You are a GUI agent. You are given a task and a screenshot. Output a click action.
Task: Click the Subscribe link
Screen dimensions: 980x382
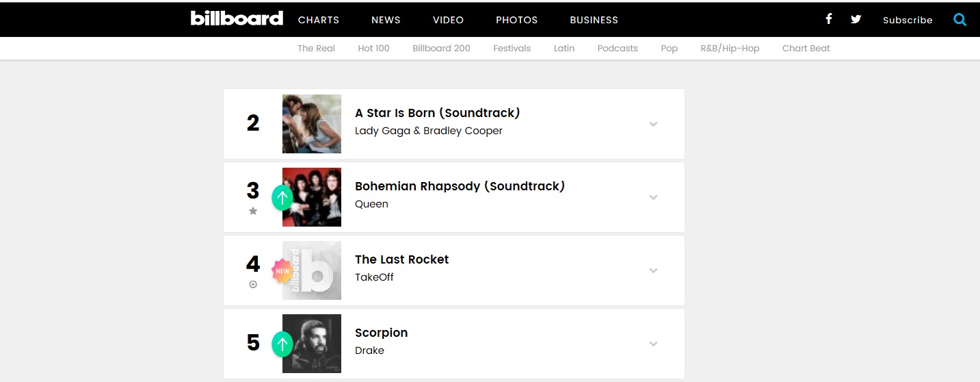click(908, 20)
